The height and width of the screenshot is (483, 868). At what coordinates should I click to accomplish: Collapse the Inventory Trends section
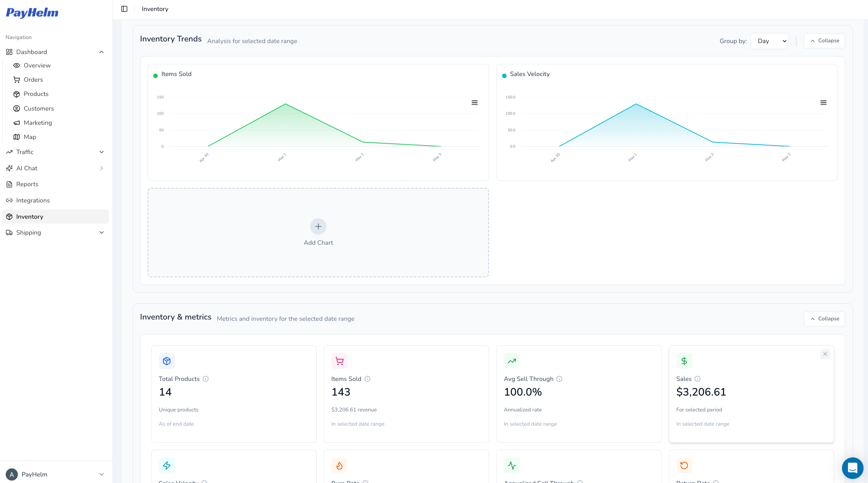824,41
